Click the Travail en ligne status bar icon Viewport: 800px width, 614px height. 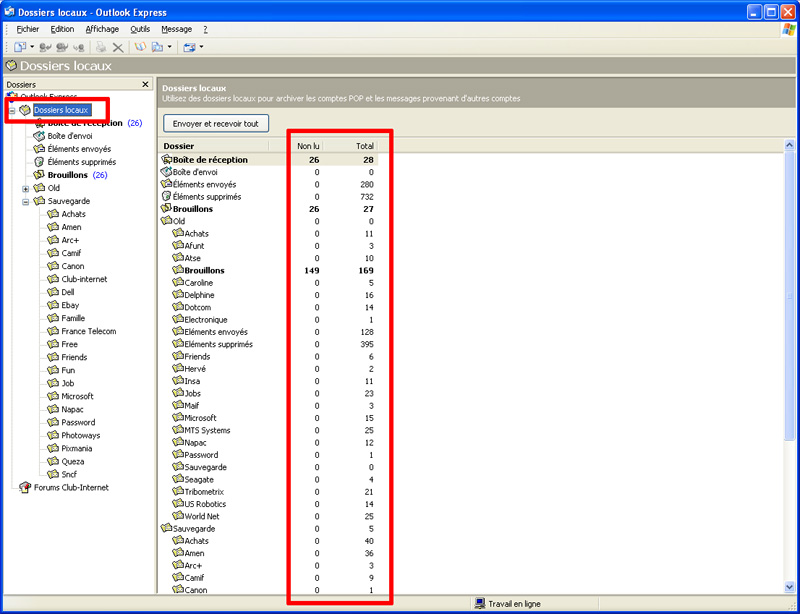click(x=480, y=604)
